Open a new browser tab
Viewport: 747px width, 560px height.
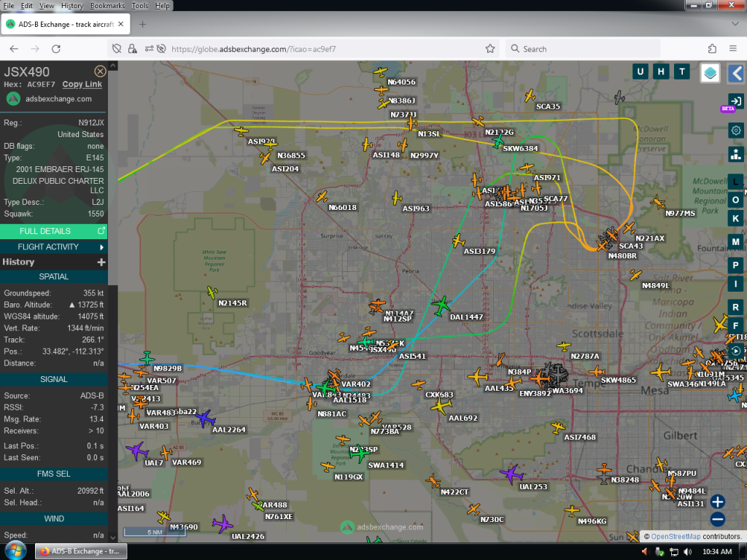tap(142, 24)
